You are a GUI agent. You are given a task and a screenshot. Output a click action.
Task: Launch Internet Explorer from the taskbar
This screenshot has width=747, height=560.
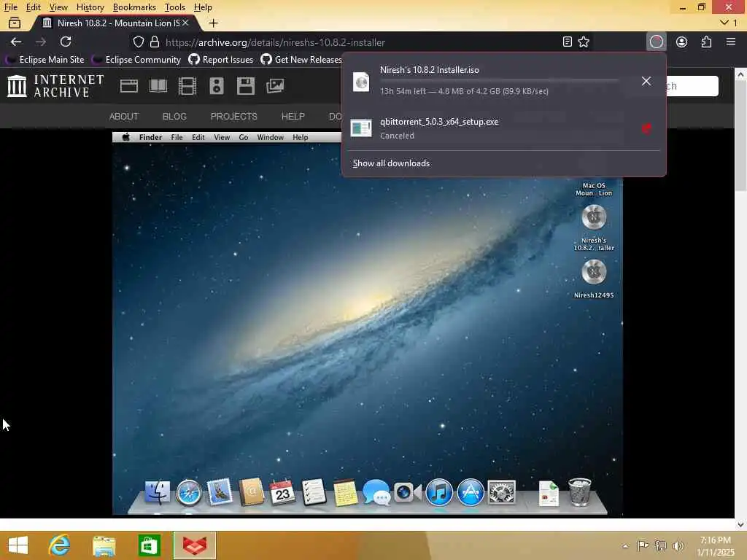60,545
